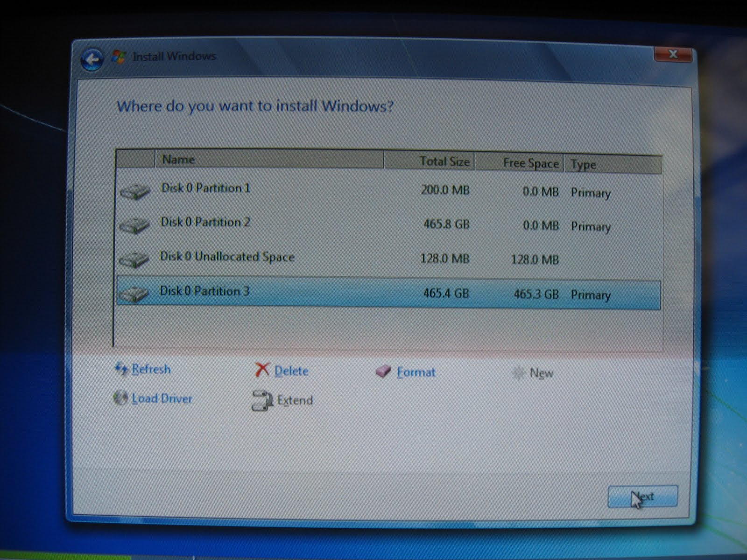
Task: Click the Windows flag icon in title bar
Action: [119, 57]
